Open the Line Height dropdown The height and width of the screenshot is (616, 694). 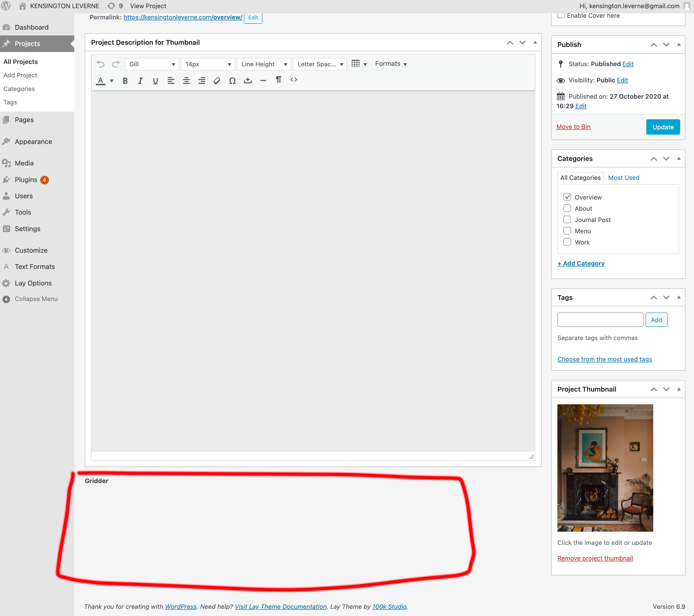click(x=263, y=64)
